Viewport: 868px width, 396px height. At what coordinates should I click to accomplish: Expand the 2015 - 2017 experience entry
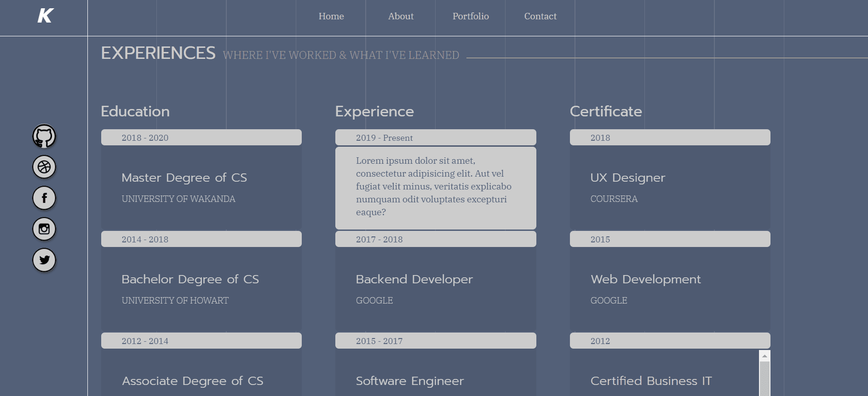(435, 341)
